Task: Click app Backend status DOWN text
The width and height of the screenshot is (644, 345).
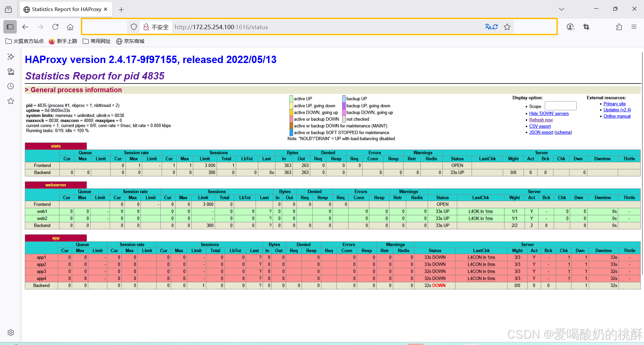Action: [x=439, y=286]
